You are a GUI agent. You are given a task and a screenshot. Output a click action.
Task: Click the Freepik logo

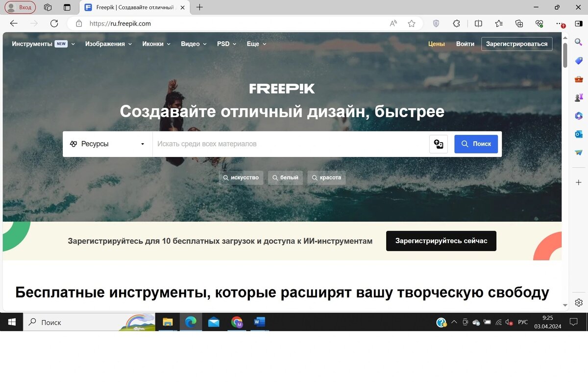(282, 88)
